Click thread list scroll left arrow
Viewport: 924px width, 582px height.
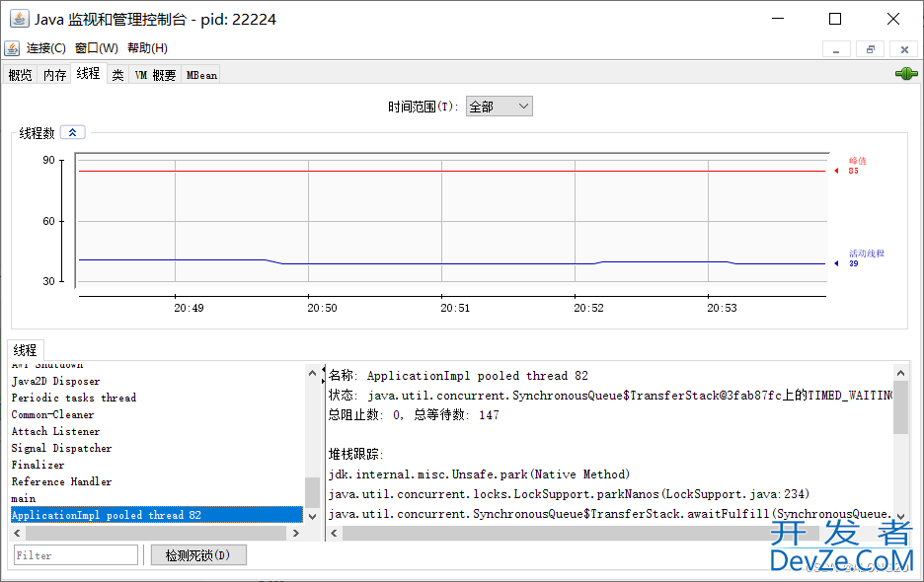[x=17, y=533]
